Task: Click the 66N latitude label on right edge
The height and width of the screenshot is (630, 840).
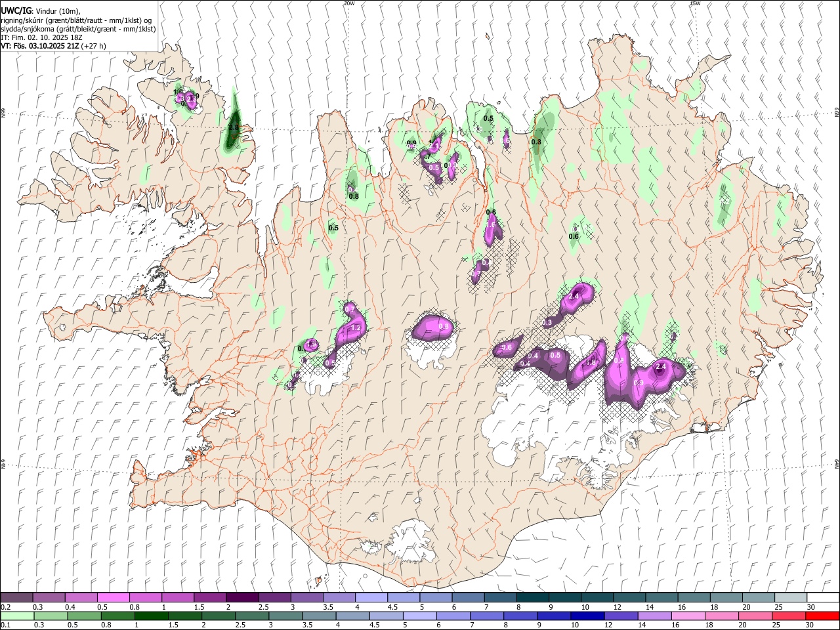Action: (836, 113)
